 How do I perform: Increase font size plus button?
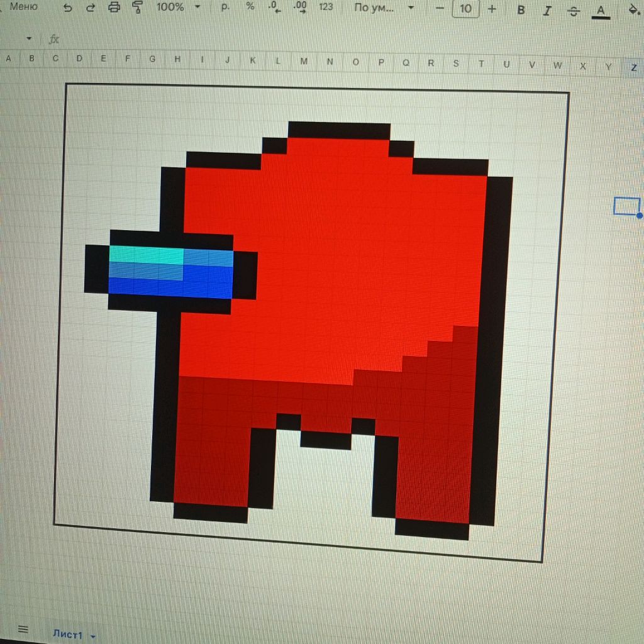click(492, 9)
